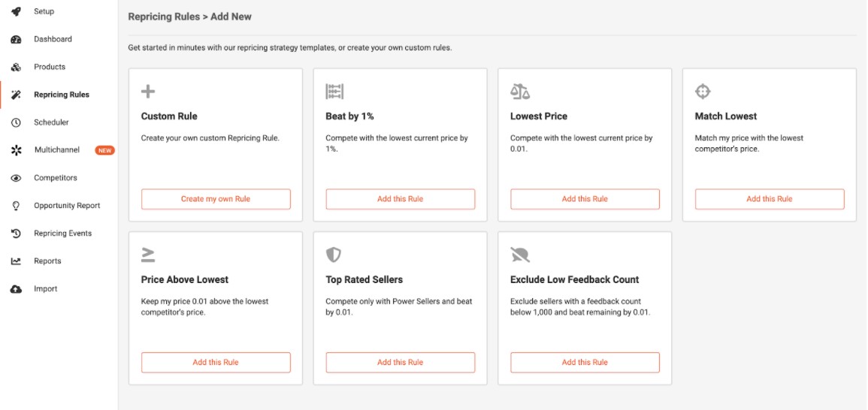Click the Import cloud upload icon
This screenshot has width=868, height=410.
pos(16,289)
